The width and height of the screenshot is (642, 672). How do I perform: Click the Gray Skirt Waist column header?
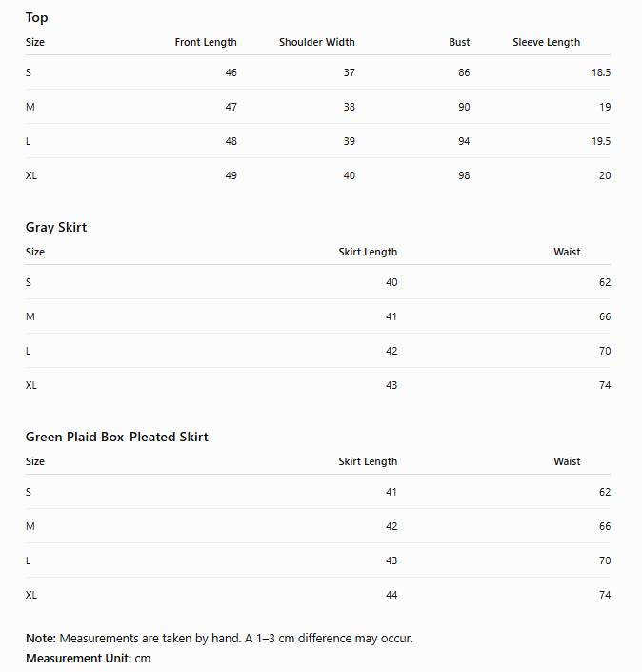[x=567, y=252]
